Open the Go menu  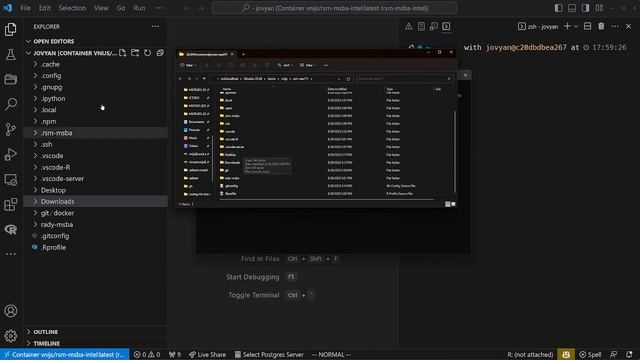tap(121, 8)
